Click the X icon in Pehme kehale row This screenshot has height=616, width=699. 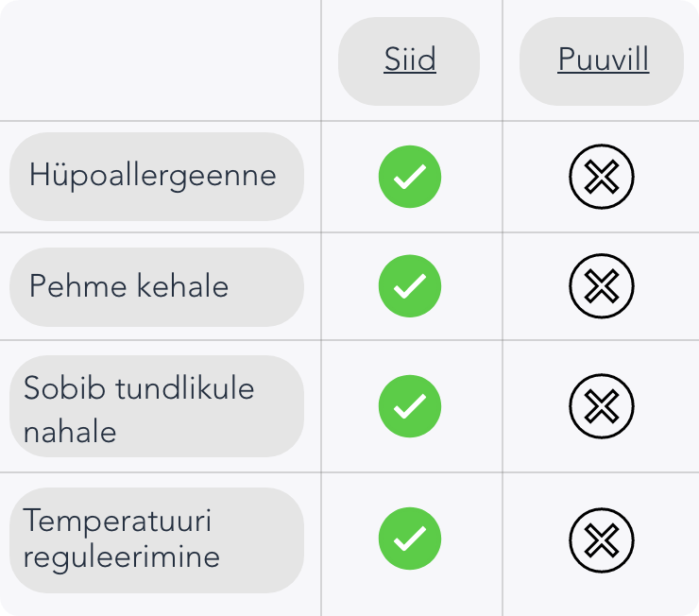(x=602, y=286)
